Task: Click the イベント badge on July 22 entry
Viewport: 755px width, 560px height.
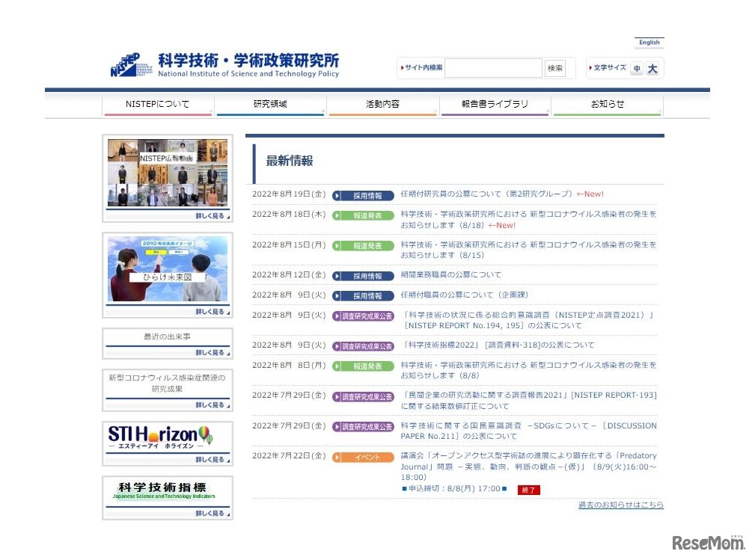Action: [364, 457]
